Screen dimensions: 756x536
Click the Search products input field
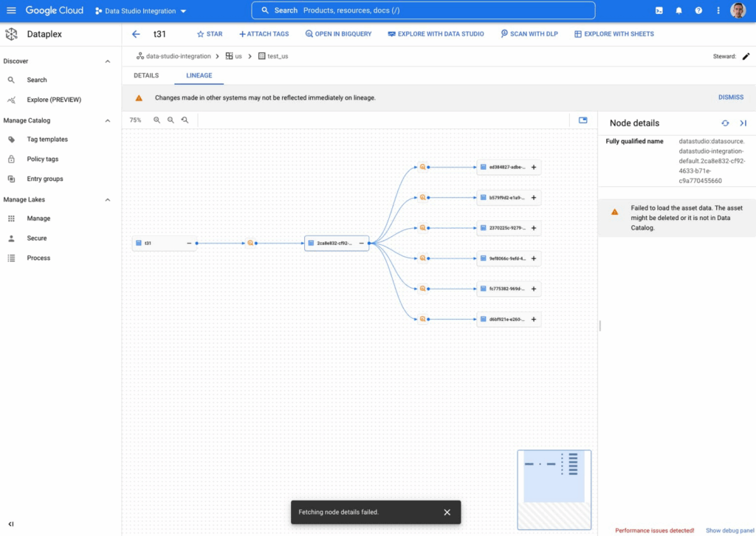click(443, 10)
